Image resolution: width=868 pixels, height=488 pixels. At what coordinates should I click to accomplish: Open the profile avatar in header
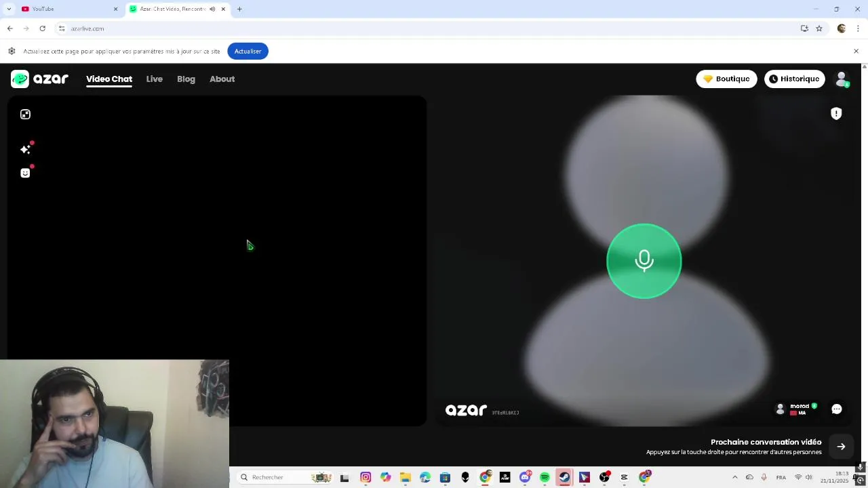coord(842,79)
